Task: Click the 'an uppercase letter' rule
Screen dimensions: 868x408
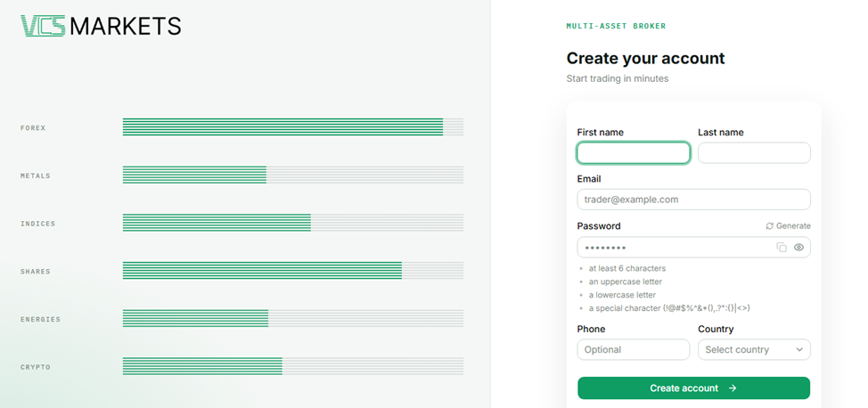Action: [x=626, y=282]
